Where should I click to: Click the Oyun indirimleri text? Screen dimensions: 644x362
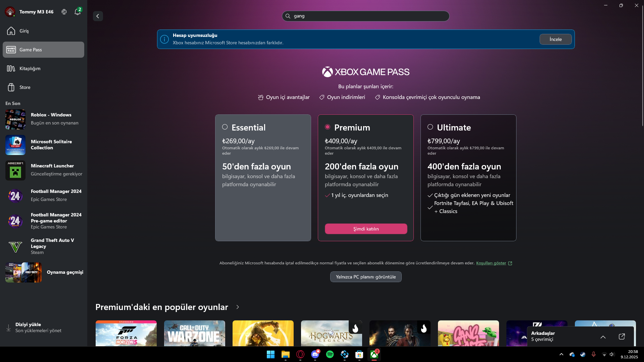(346, 97)
